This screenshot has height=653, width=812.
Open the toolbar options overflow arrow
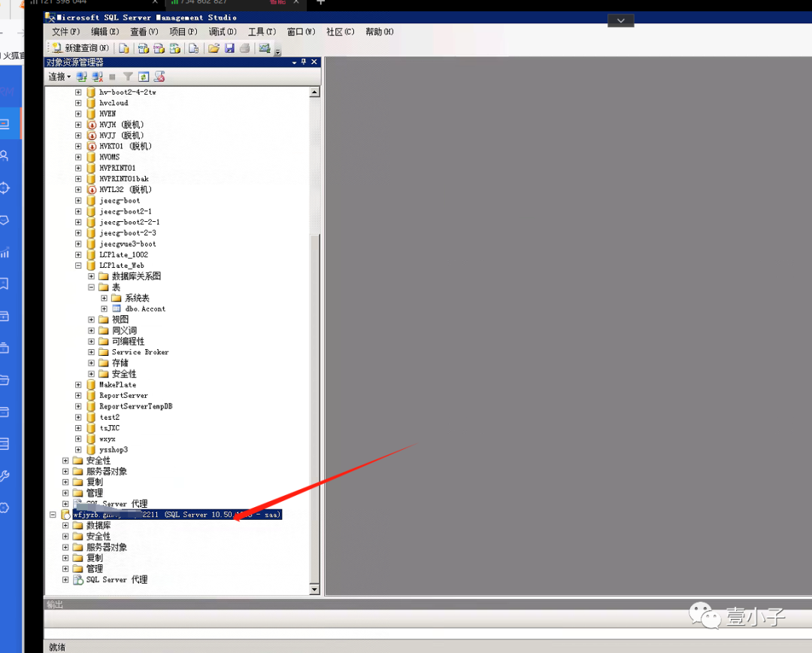point(278,51)
